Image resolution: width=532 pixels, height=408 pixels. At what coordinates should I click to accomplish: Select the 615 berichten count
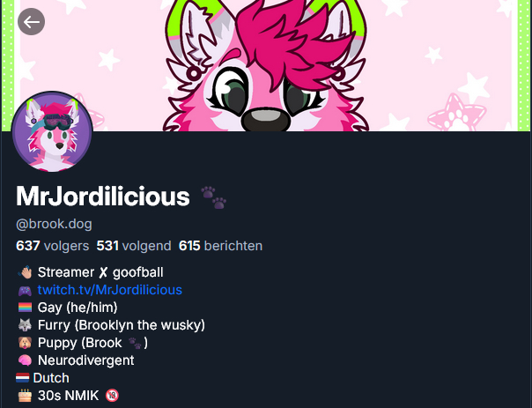click(x=220, y=246)
